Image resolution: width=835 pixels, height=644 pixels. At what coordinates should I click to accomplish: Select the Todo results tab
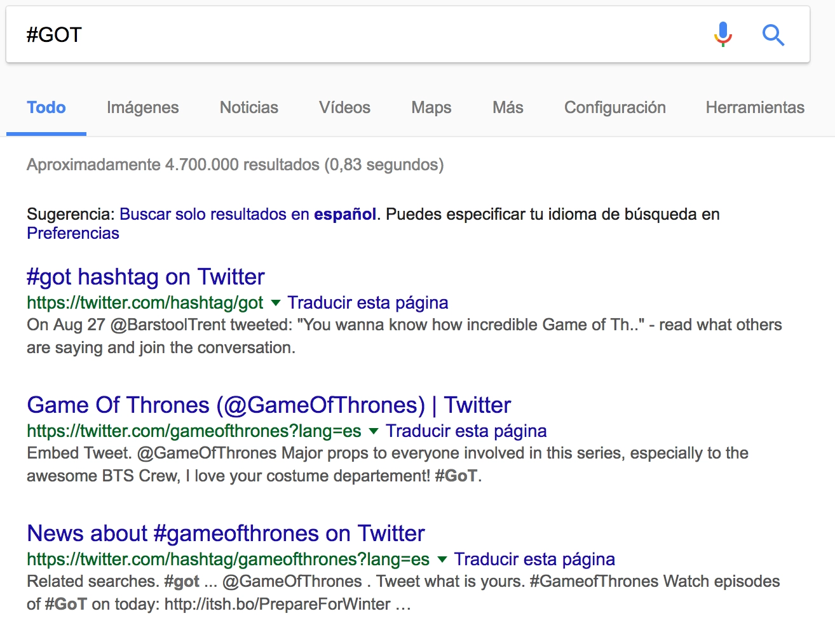(46, 107)
